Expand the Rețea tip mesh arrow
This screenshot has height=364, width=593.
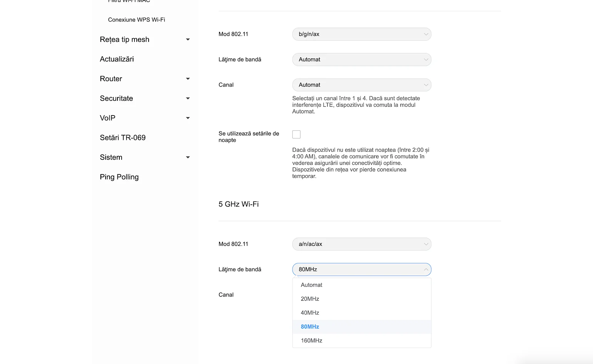coord(188,40)
